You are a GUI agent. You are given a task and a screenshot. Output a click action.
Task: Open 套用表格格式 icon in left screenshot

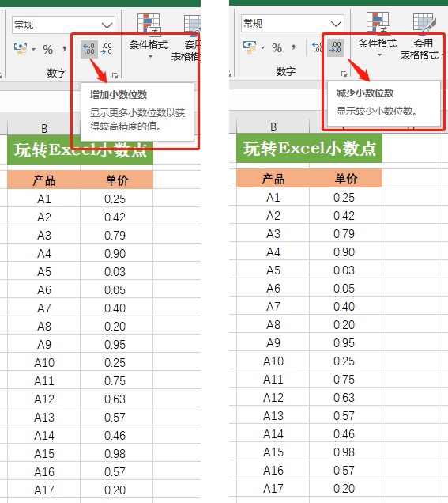point(192,24)
